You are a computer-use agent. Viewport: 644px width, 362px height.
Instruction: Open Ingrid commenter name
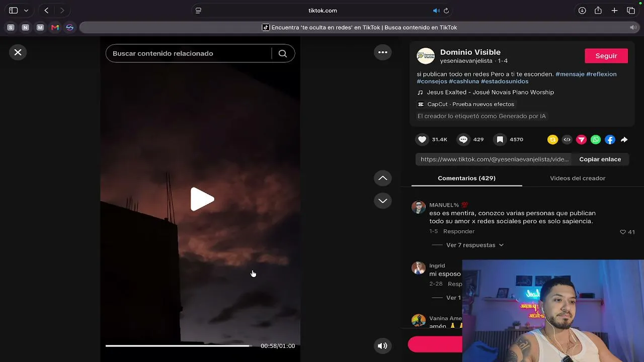coord(437,265)
